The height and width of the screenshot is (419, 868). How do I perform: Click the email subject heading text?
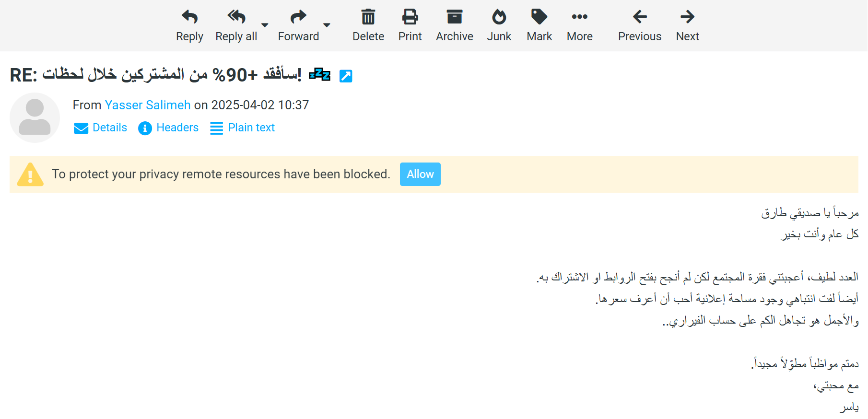pos(156,75)
